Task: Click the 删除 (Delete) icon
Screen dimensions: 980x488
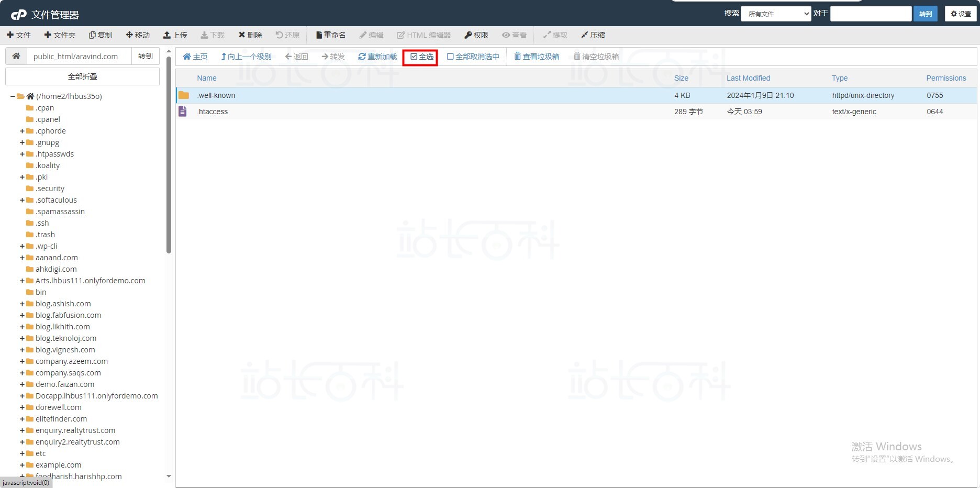Action: (x=250, y=35)
